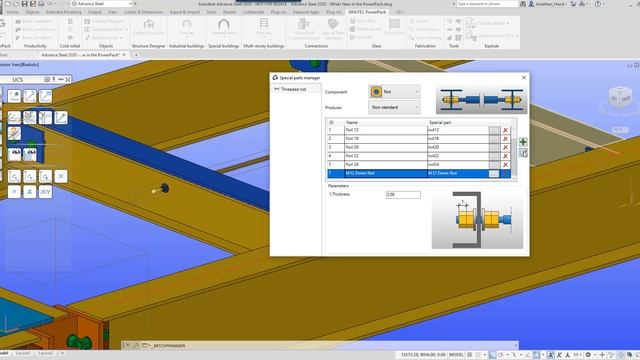Viewport: 640px width, 360px height.
Task: Click the Custom View Realistic viewport label
Action: click(19, 65)
